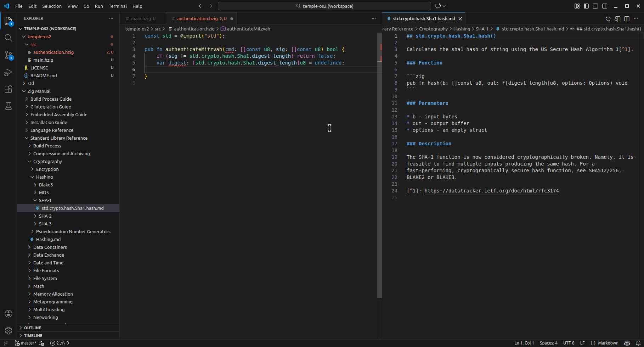Switch to the main.hzig tab
Image resolution: width=644 pixels, height=347 pixels.
pos(141,19)
